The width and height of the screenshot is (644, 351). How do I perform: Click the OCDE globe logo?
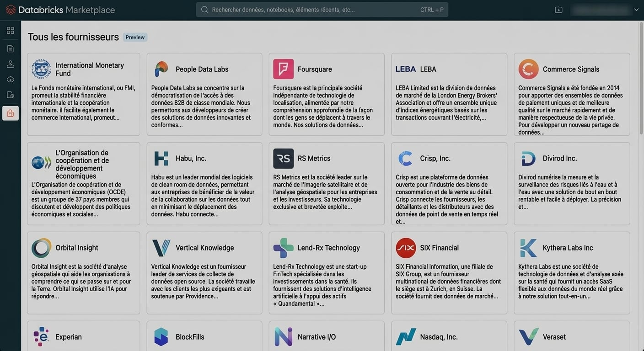coord(41,163)
